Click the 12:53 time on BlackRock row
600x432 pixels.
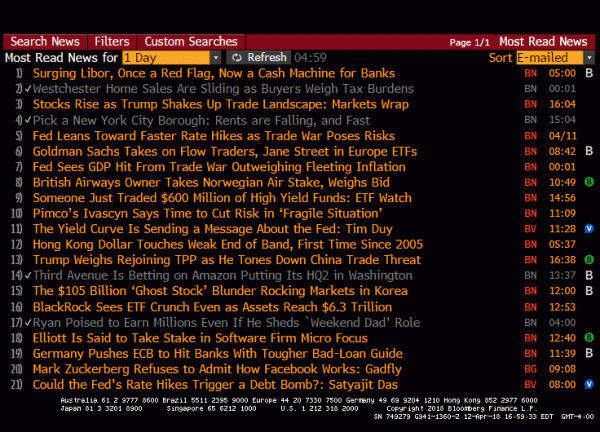(562, 307)
